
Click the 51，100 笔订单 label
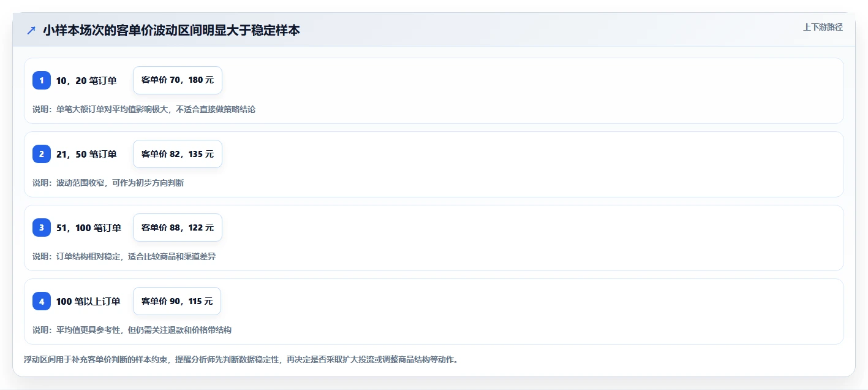tap(89, 227)
